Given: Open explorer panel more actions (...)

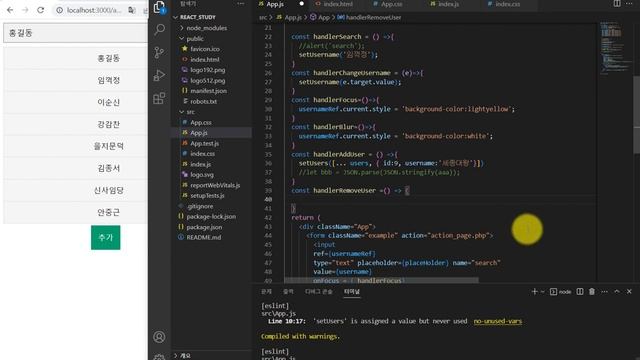Looking at the screenshot, I should point(241,4).
